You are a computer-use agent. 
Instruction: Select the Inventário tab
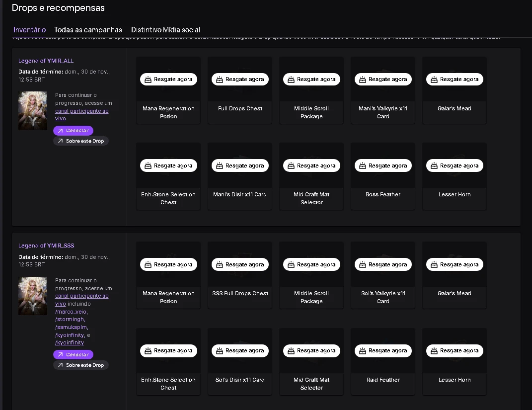point(30,30)
